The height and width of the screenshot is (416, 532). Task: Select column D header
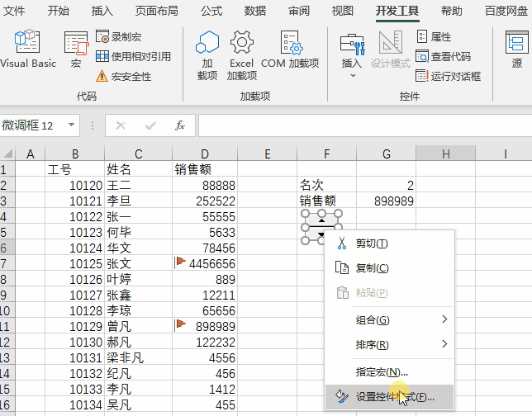point(205,154)
